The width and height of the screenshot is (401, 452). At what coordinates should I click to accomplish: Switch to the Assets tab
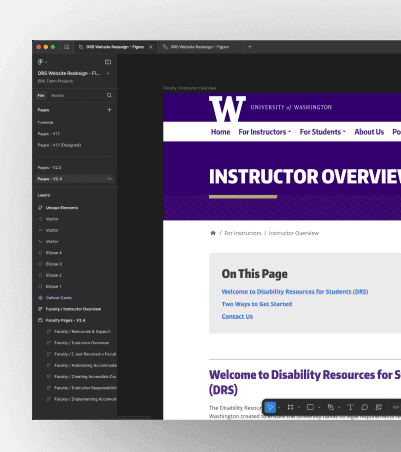(57, 95)
